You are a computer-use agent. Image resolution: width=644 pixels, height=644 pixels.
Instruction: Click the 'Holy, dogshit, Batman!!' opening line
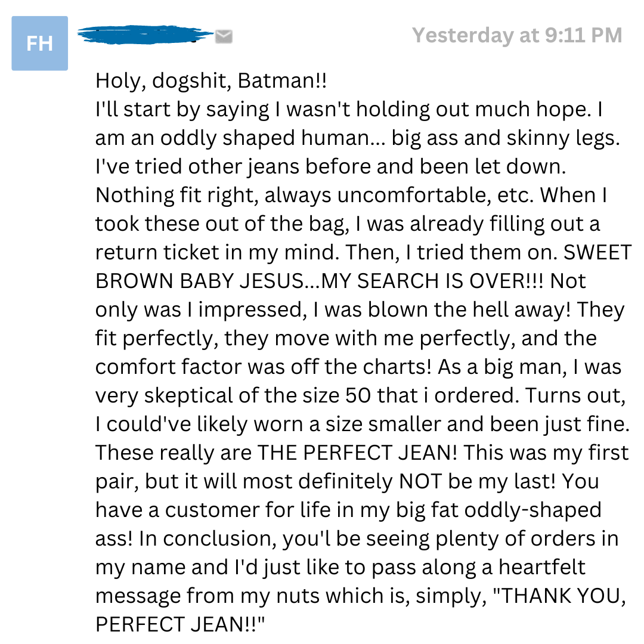point(211,80)
